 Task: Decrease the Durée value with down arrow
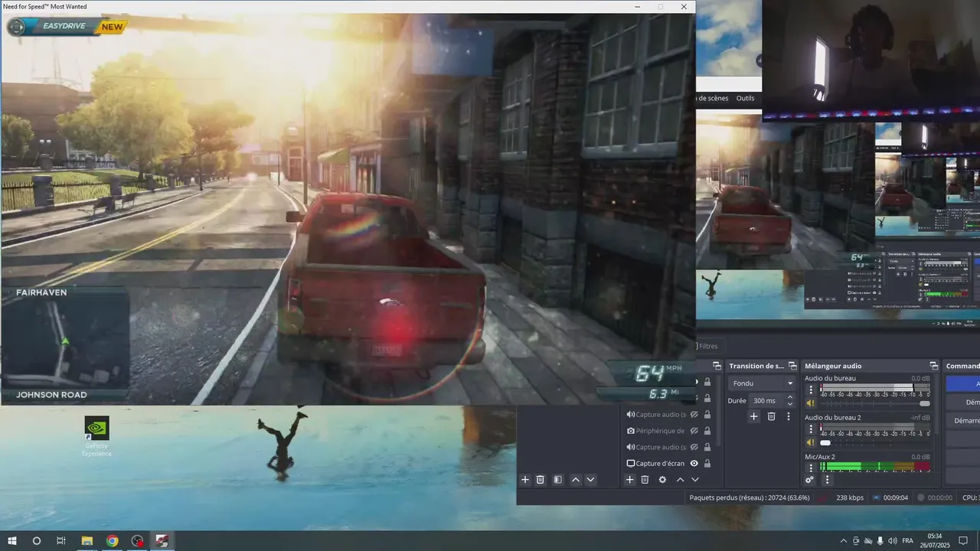point(790,403)
